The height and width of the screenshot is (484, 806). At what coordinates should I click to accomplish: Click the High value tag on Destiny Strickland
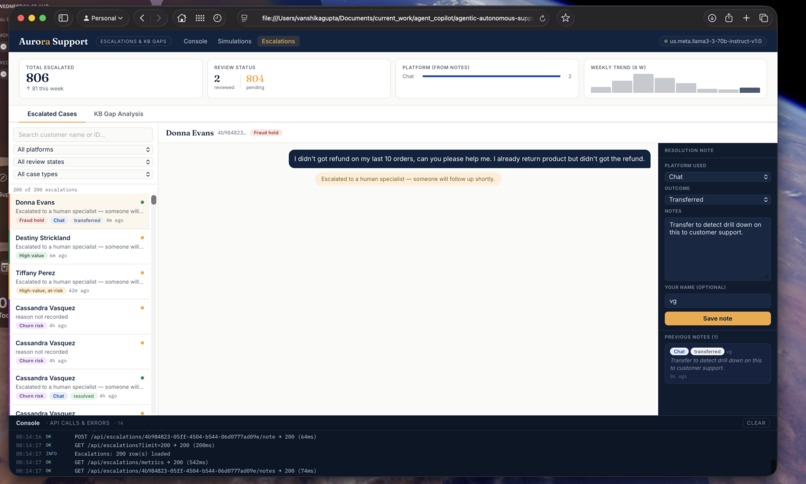click(31, 255)
